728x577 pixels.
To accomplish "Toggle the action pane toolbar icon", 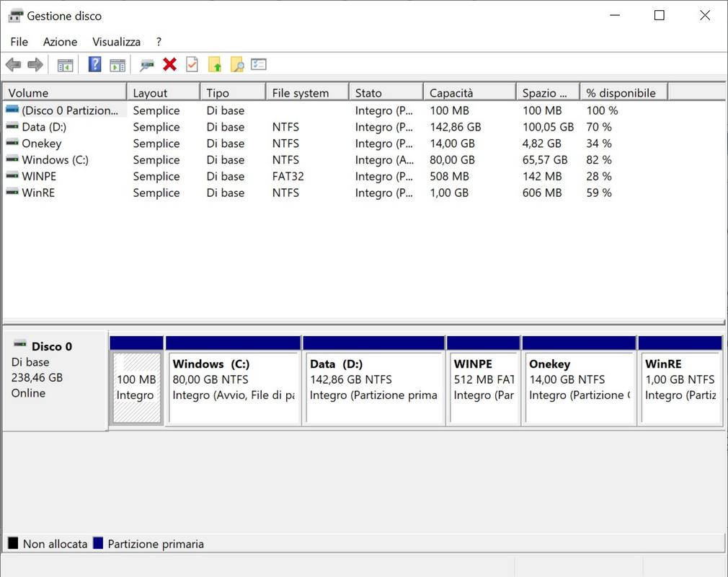I will click(x=117, y=65).
